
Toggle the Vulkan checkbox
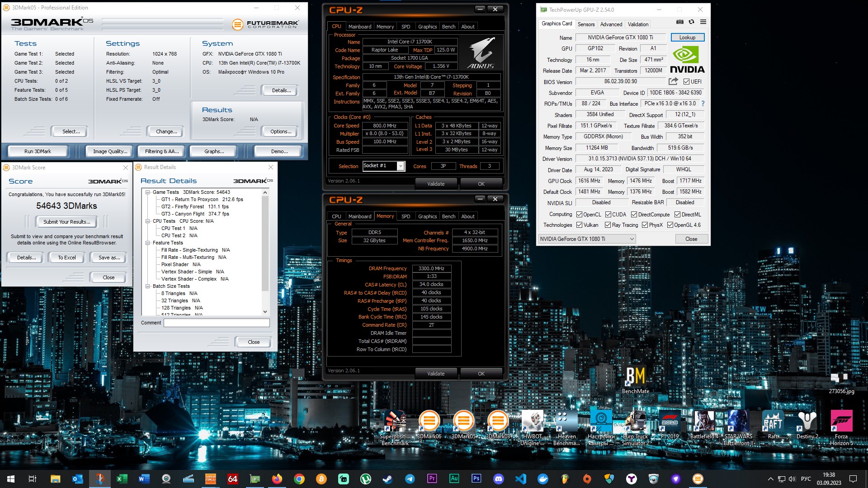coord(579,225)
